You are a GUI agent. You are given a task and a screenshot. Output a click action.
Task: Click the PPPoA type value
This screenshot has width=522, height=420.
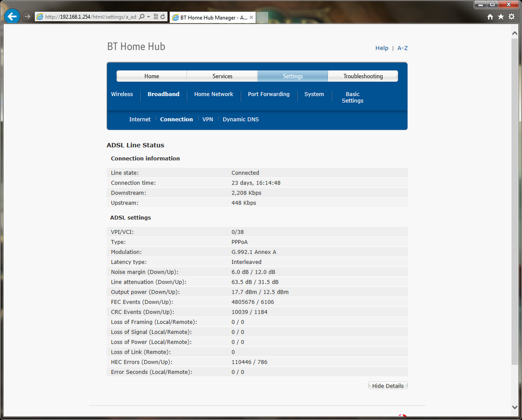(240, 242)
